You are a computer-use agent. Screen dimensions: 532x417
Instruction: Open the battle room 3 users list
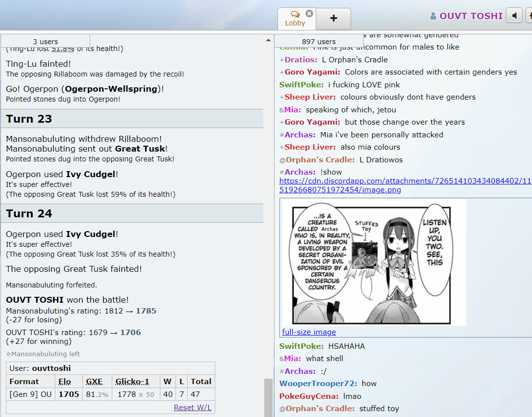[x=46, y=41]
